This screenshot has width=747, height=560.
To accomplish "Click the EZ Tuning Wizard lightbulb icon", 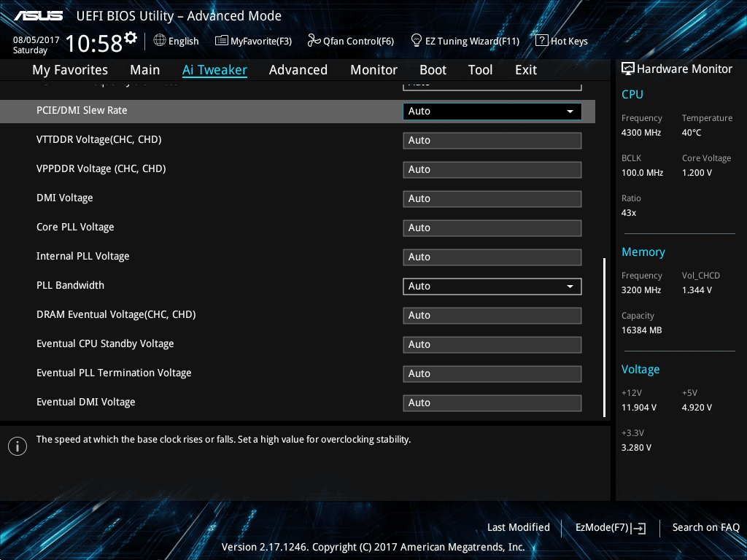I will tap(417, 41).
